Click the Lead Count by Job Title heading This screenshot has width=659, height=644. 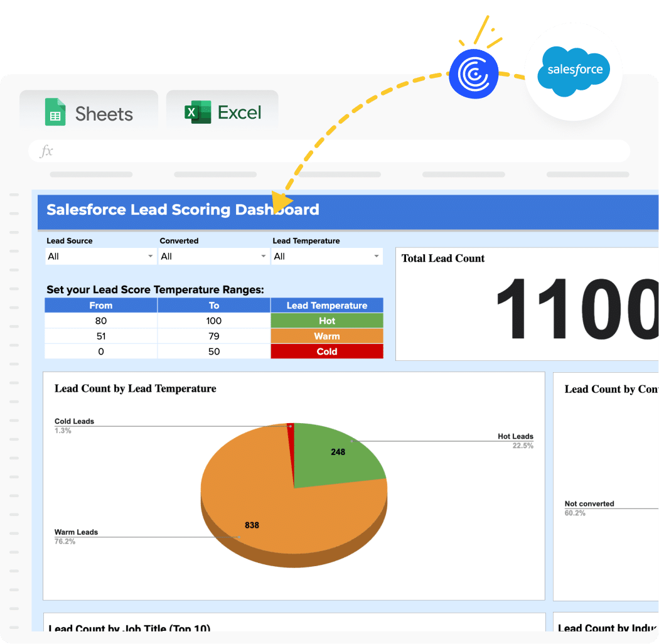pyautogui.click(x=129, y=627)
